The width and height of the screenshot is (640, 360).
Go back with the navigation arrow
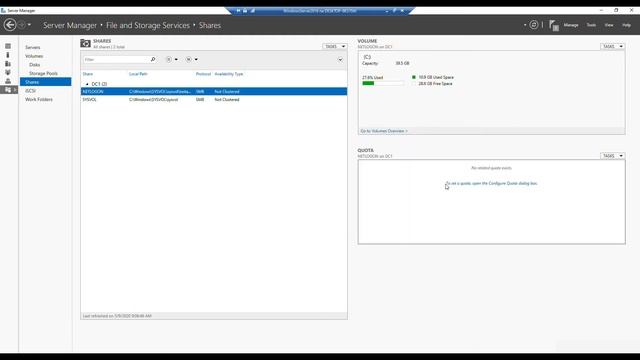[x=10, y=25]
